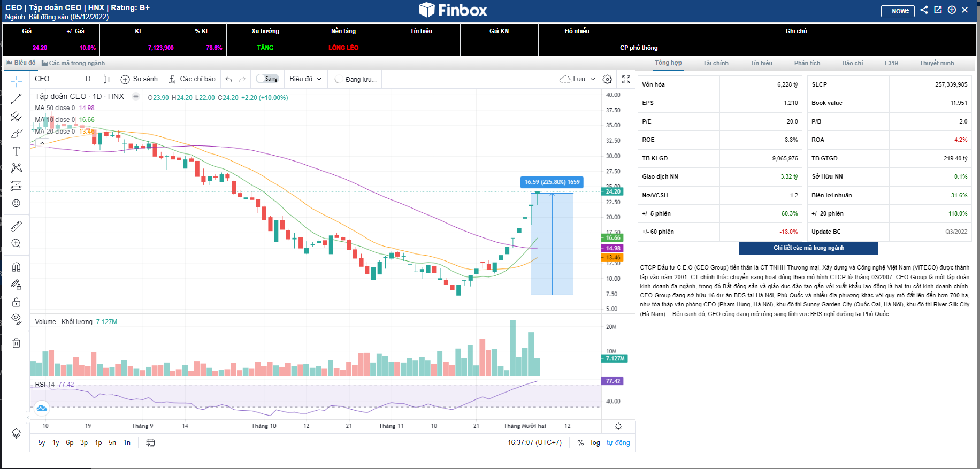Open the Tín hiệu tab
The height and width of the screenshot is (469, 980).
point(761,63)
